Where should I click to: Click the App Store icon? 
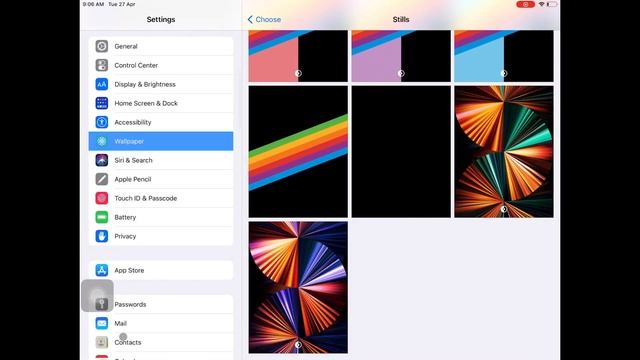coord(102,270)
